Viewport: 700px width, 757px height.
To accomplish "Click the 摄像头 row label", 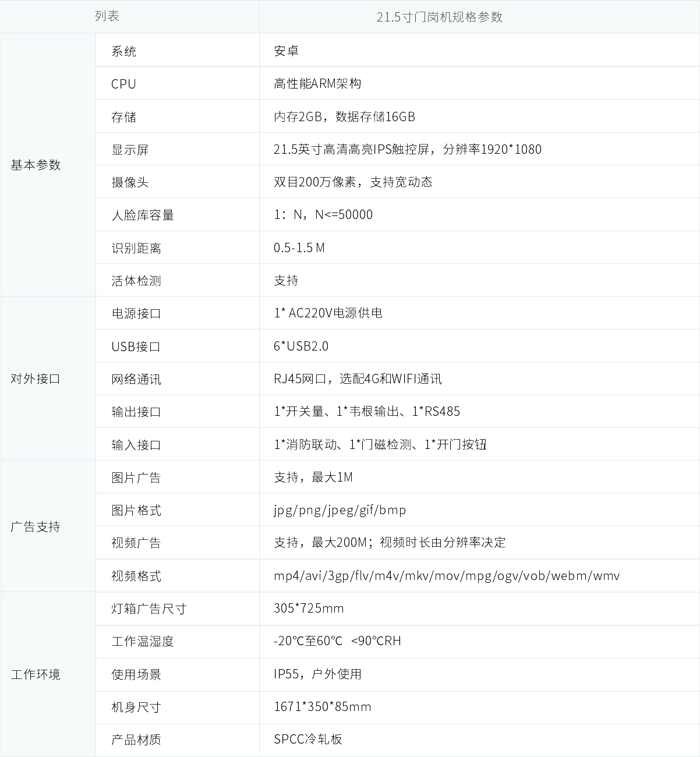I will tap(130, 182).
